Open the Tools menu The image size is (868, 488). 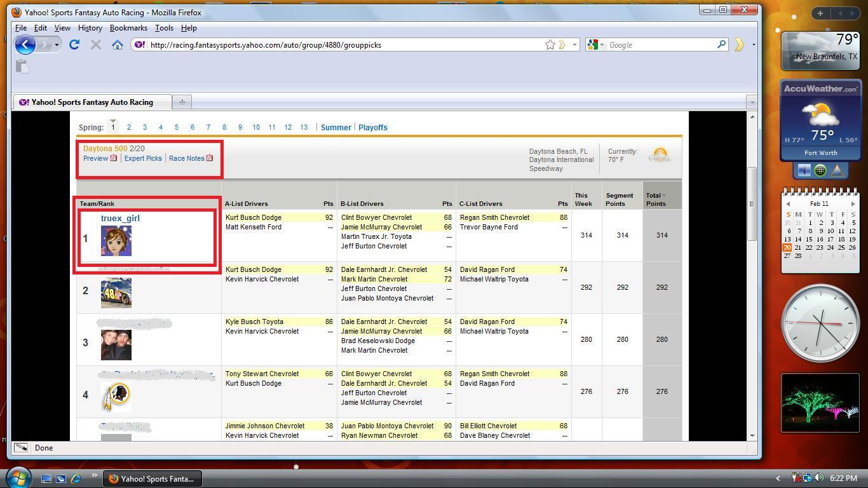(x=164, y=28)
